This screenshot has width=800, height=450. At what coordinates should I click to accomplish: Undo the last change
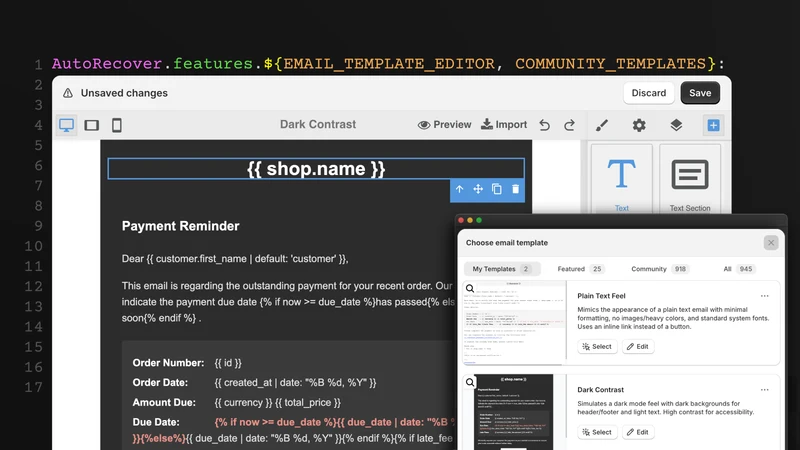click(545, 125)
